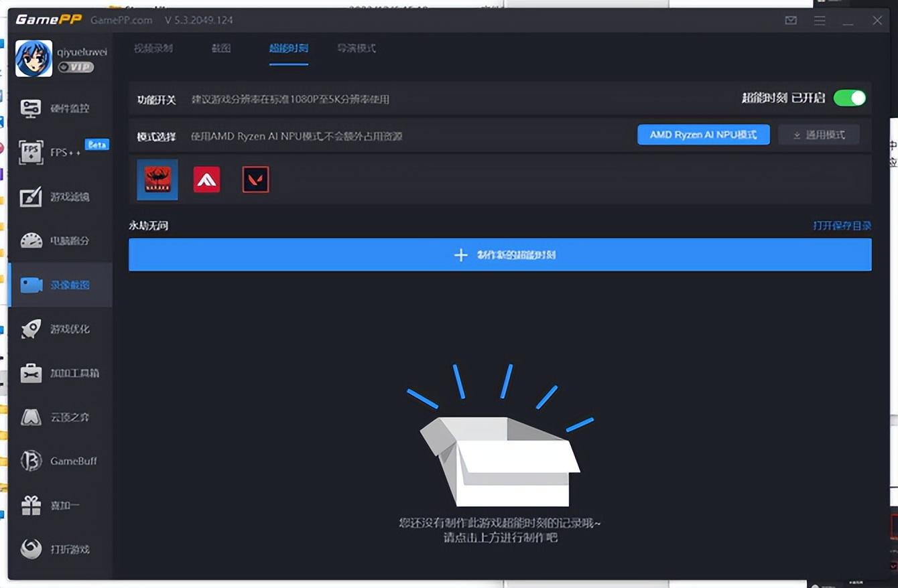Open the FPS++ Beta section
This screenshot has height=588, width=898.
[x=60, y=152]
